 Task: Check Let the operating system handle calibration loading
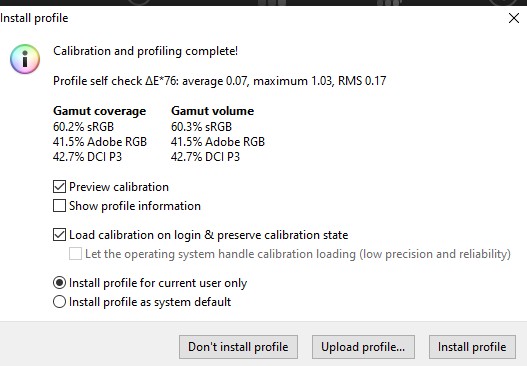point(75,254)
